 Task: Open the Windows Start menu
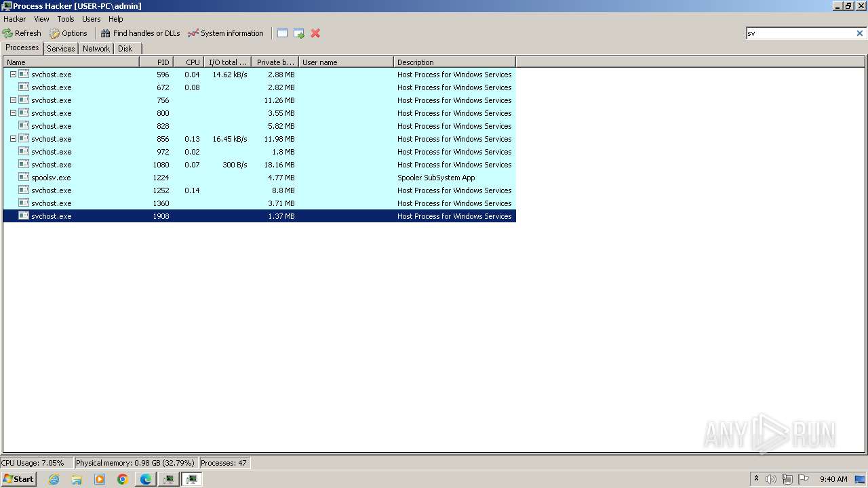(18, 479)
